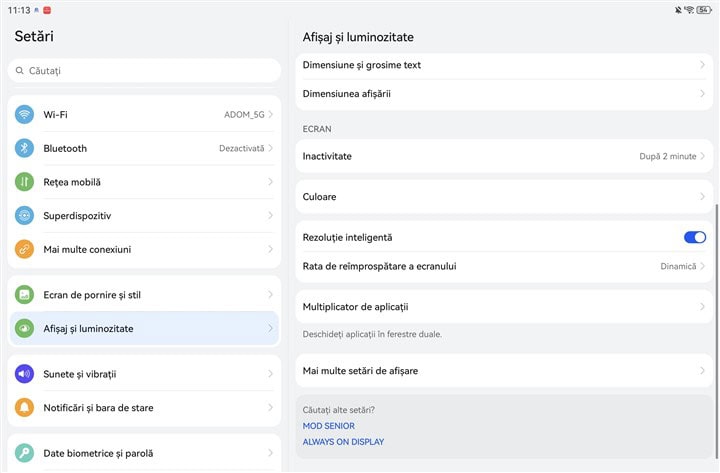The width and height of the screenshot is (720, 473).
Task: Click the right panel scrollbar
Action: 717,331
